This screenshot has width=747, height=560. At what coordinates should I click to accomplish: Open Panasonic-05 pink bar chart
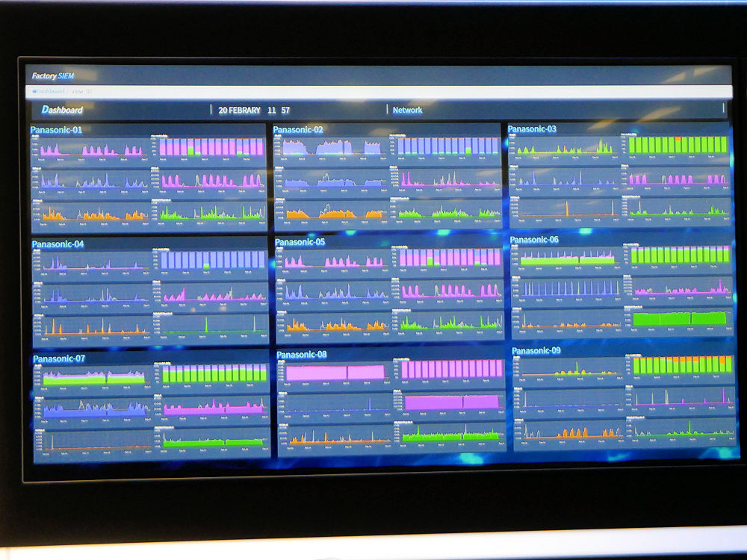[x=447, y=259]
